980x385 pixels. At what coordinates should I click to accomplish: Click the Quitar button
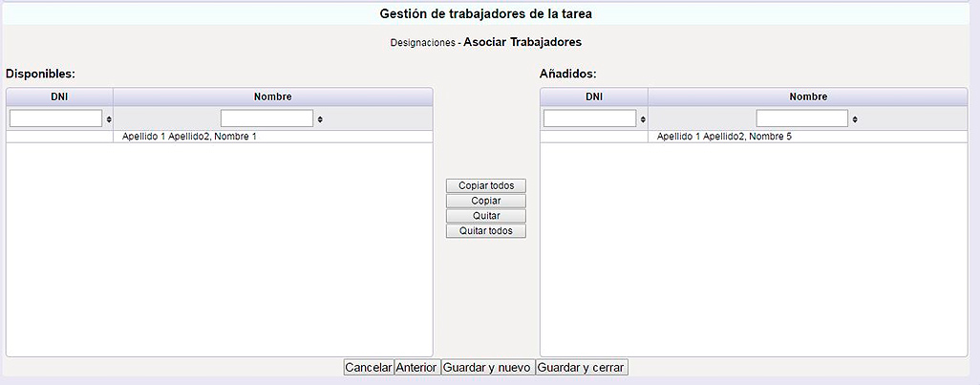485,216
